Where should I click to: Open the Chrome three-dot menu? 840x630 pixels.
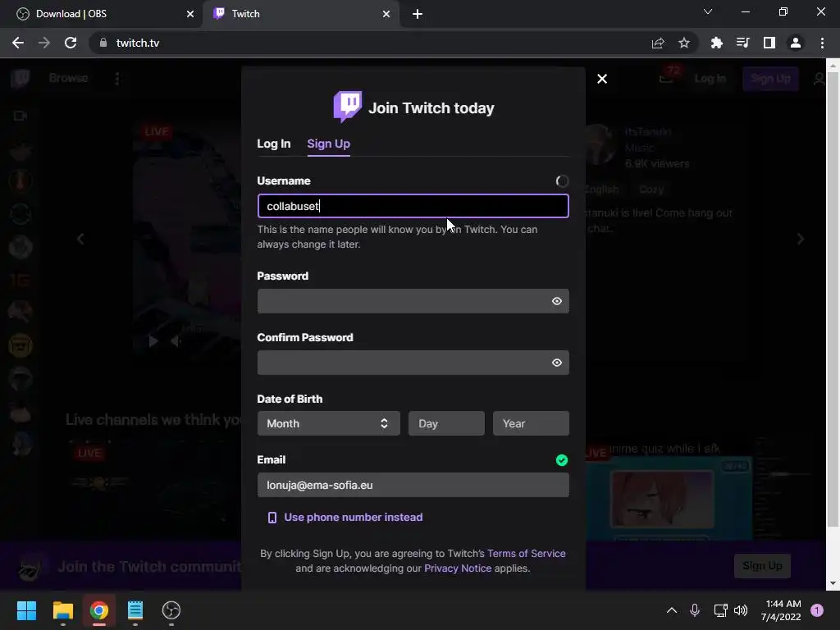click(x=822, y=43)
